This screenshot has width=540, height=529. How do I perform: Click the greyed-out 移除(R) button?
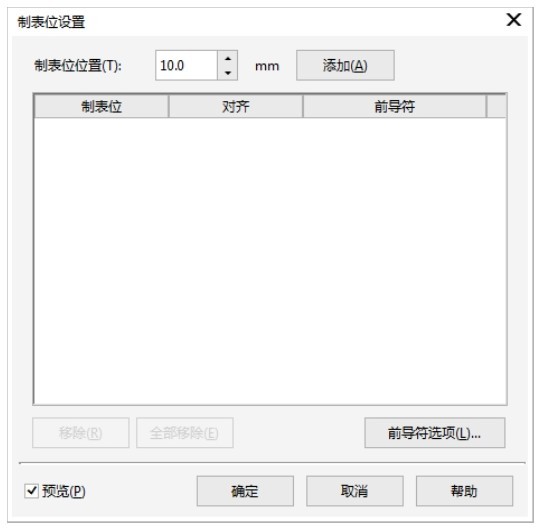click(81, 433)
